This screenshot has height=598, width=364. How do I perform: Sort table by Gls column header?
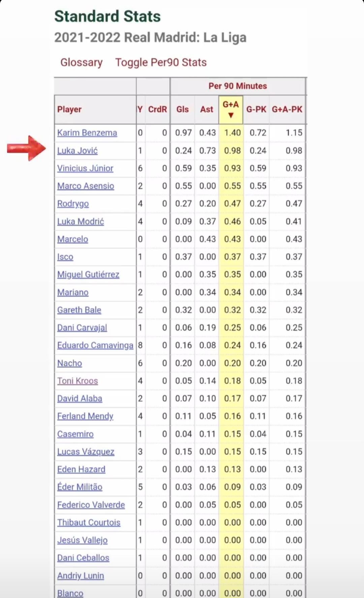pos(182,109)
